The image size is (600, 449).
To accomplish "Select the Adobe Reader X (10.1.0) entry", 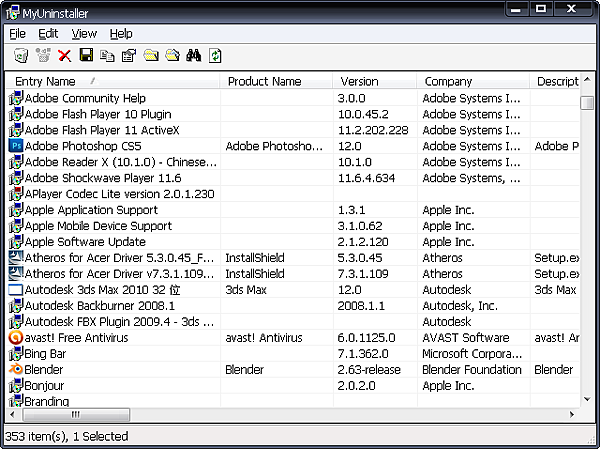I will [x=121, y=162].
